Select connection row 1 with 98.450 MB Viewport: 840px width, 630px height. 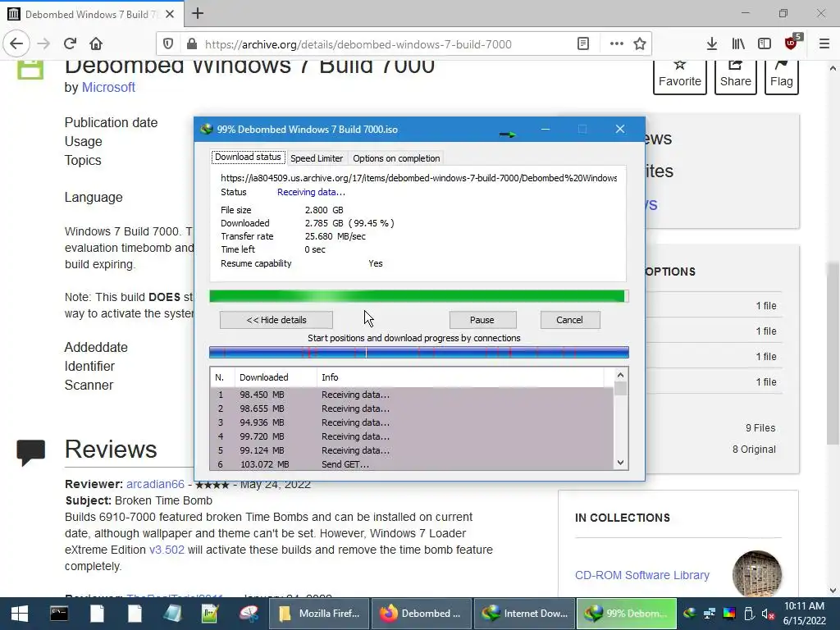click(x=412, y=395)
